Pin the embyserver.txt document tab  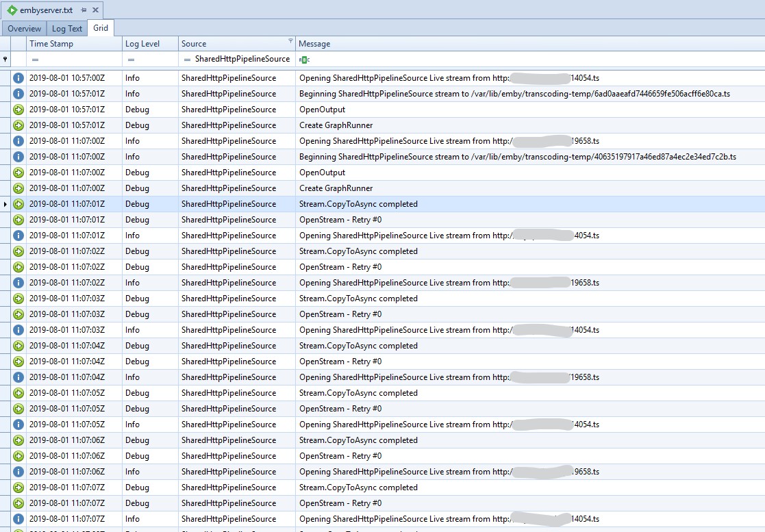tap(83, 10)
